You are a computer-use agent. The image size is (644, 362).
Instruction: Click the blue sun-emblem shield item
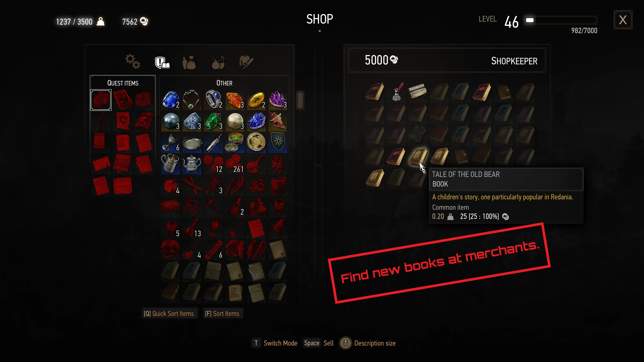pyautogui.click(x=278, y=143)
